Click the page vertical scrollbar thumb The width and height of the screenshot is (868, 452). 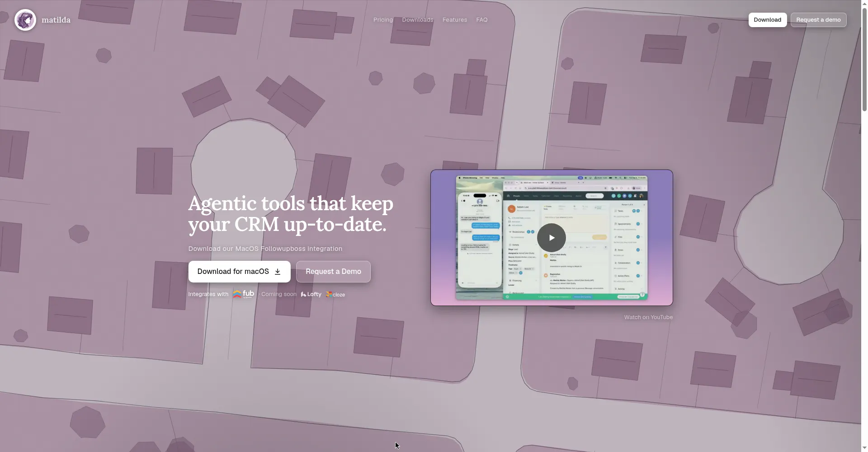pos(864,59)
